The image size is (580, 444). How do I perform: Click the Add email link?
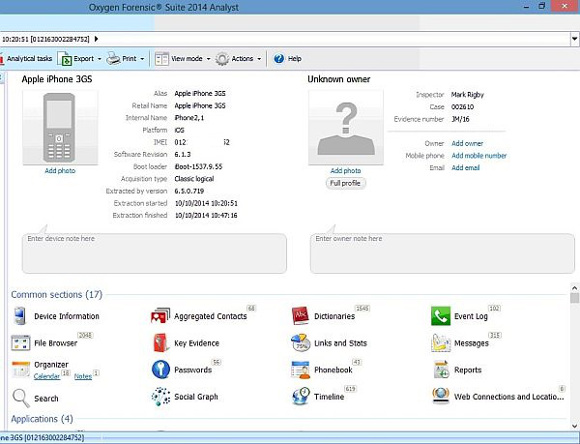coord(465,168)
